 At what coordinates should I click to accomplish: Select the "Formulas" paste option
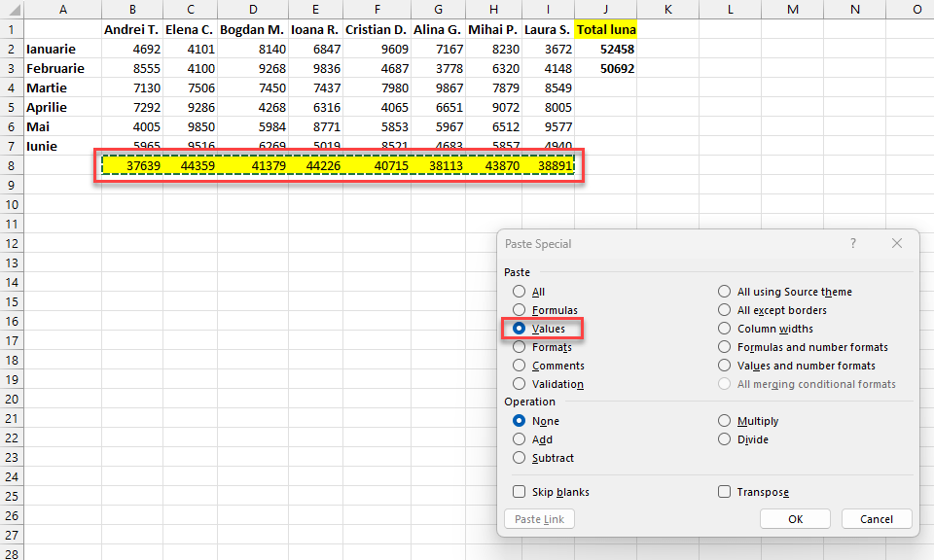click(520, 309)
